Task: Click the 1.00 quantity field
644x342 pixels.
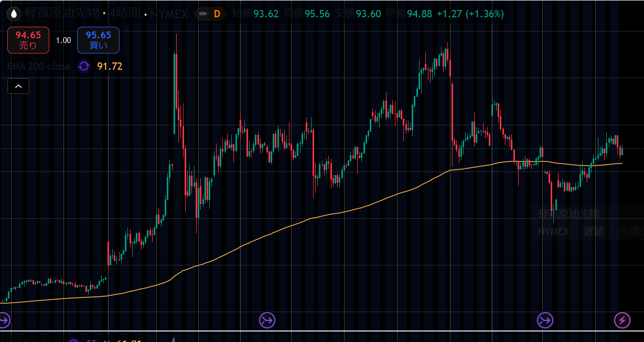Action: (x=63, y=40)
